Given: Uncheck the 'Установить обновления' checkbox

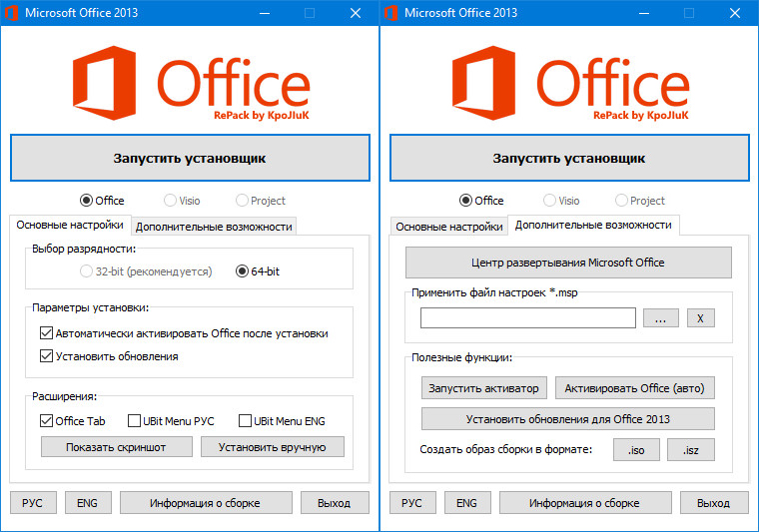Looking at the screenshot, I should pos(46,356).
